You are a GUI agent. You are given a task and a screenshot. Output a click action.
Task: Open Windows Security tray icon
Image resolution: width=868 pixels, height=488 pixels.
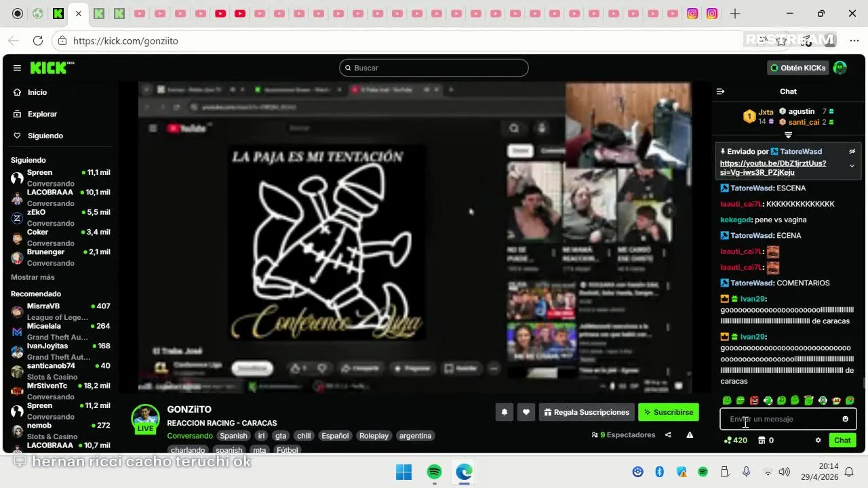click(681, 472)
